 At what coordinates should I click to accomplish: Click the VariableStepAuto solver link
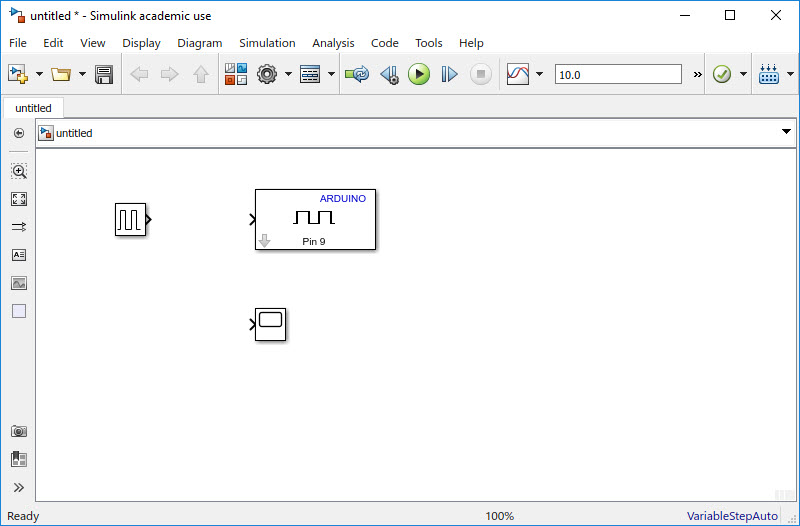pyautogui.click(x=732, y=516)
